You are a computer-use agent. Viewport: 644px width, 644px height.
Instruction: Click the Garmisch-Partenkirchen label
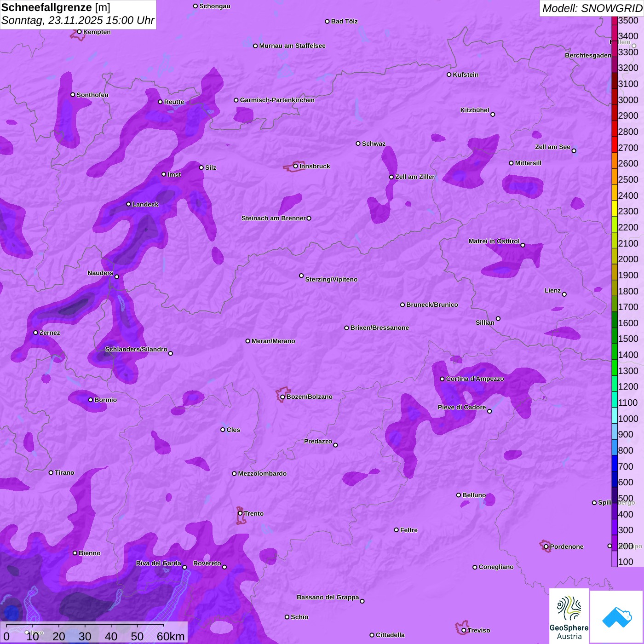pyautogui.click(x=277, y=100)
